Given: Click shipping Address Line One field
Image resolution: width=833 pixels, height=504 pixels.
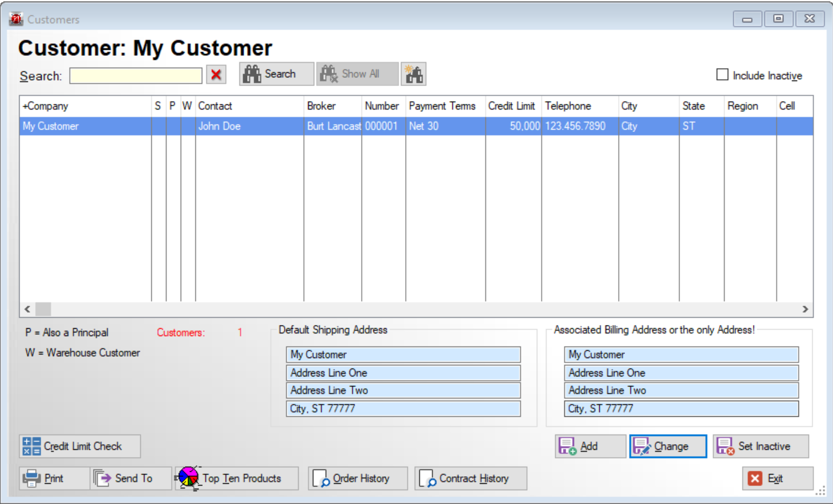Looking at the screenshot, I should [403, 373].
